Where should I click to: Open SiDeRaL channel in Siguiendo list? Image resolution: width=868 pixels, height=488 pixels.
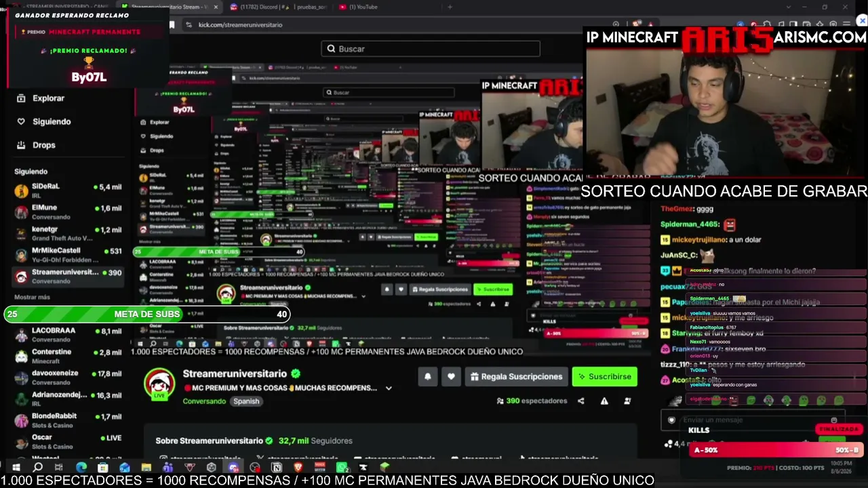pos(68,190)
